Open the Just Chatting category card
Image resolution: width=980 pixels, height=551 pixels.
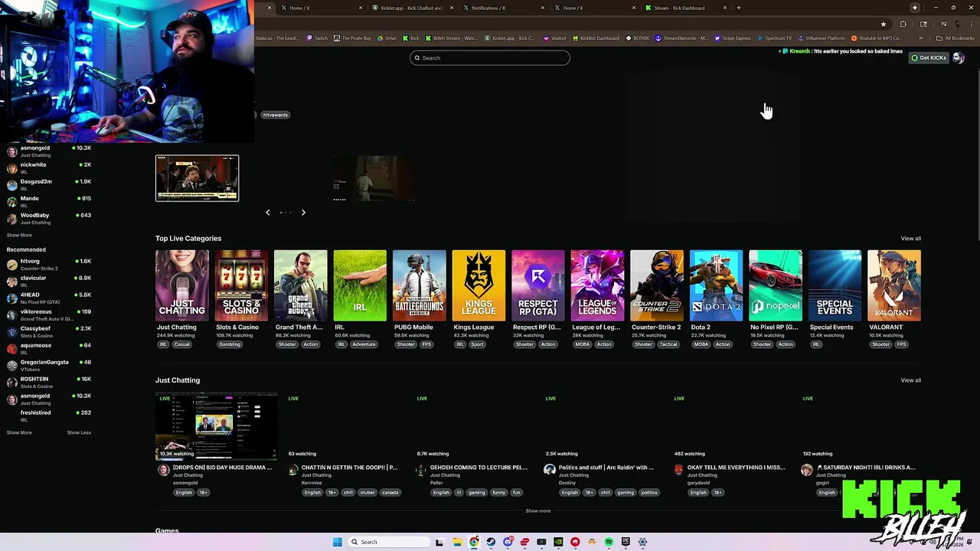[x=181, y=285]
